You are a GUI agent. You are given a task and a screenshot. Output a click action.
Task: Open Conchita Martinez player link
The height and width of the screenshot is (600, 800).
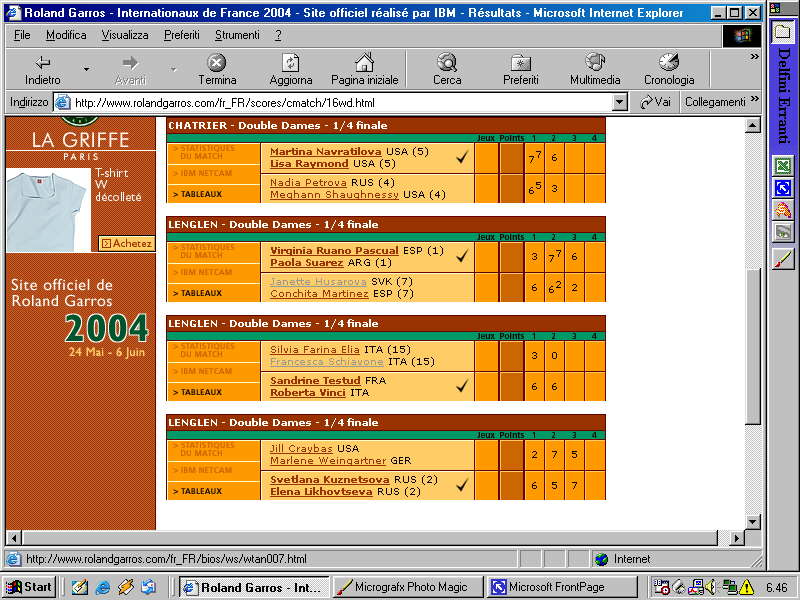tap(319, 294)
